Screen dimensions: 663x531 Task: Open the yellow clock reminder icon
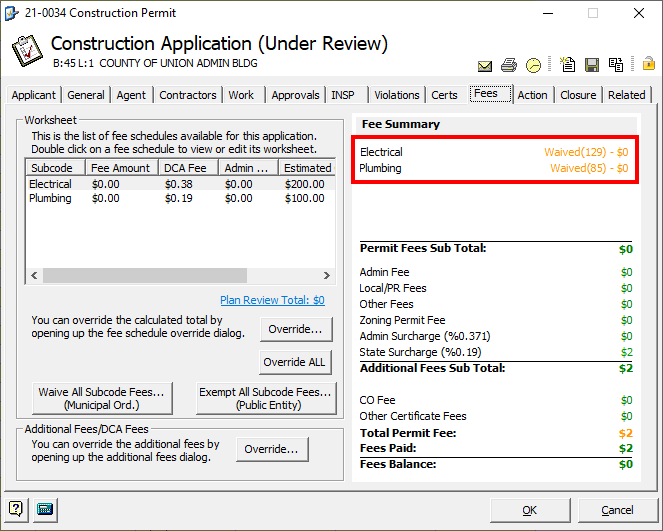pyautogui.click(x=533, y=65)
